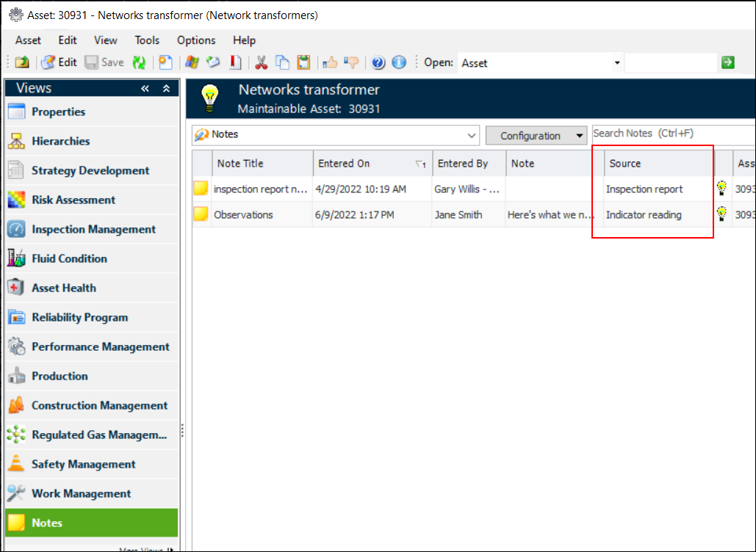Click the thumbs up toolbar icon

[x=330, y=62]
